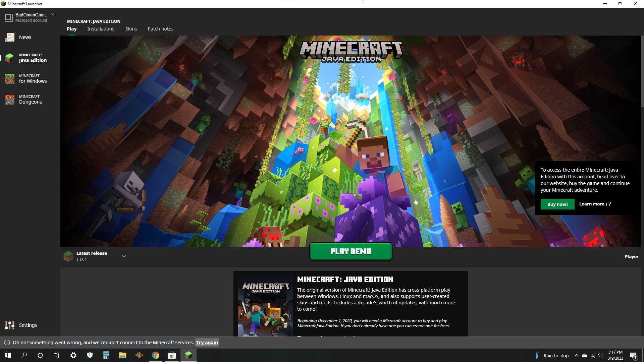Open Minecraft for Windows sidebar icon
This screenshot has width=644, height=362.
coord(10,79)
